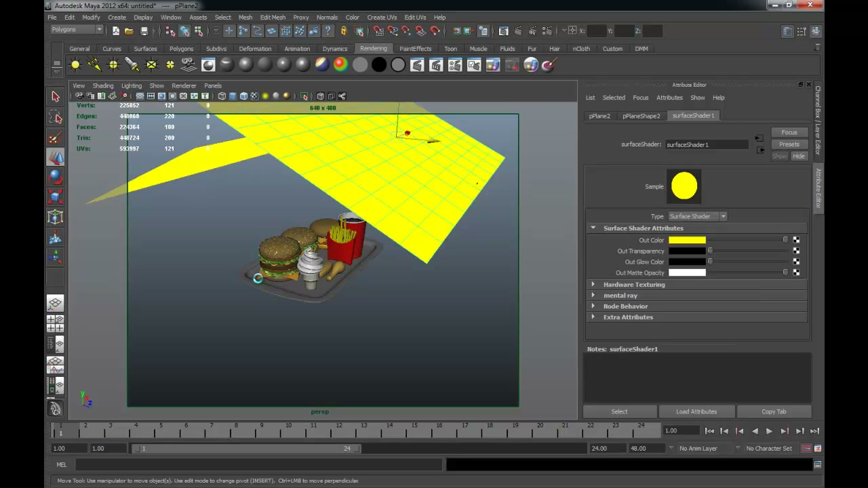Select the arrow Select tool in the toolbox
The image size is (868, 488).
(56, 97)
